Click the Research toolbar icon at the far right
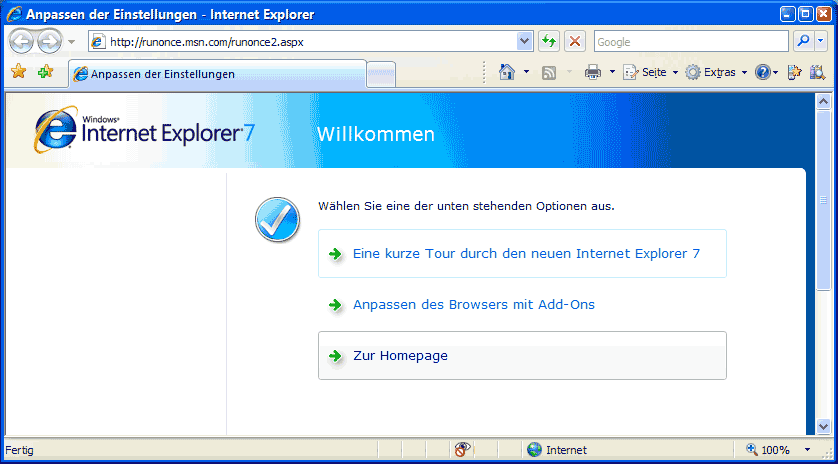Viewport: 838px width, 464px height. coord(818,72)
